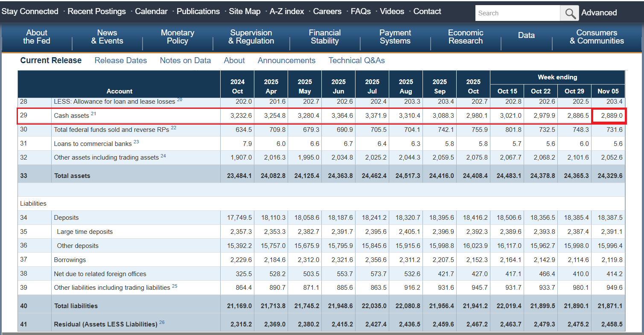
Task: Open the A-Z index link
Action: coord(286,12)
